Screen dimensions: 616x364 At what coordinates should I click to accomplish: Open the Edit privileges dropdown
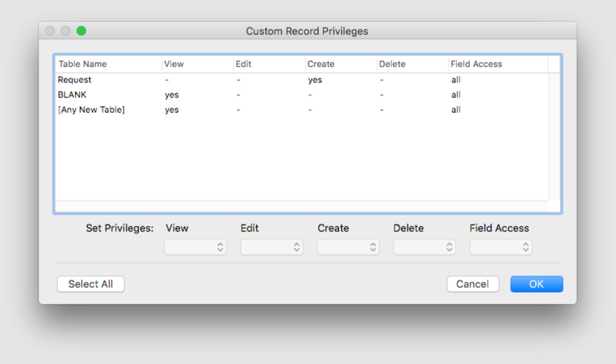(x=272, y=247)
